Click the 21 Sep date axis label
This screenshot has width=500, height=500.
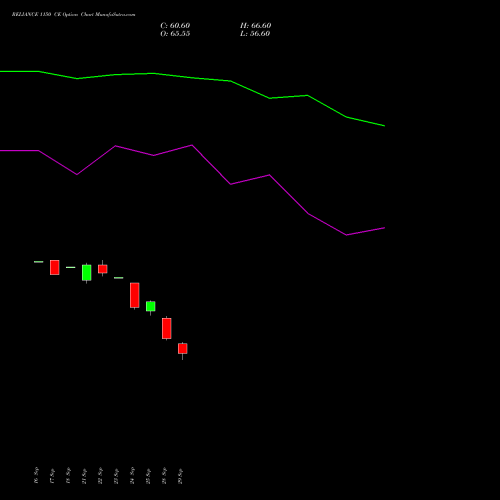[84, 475]
